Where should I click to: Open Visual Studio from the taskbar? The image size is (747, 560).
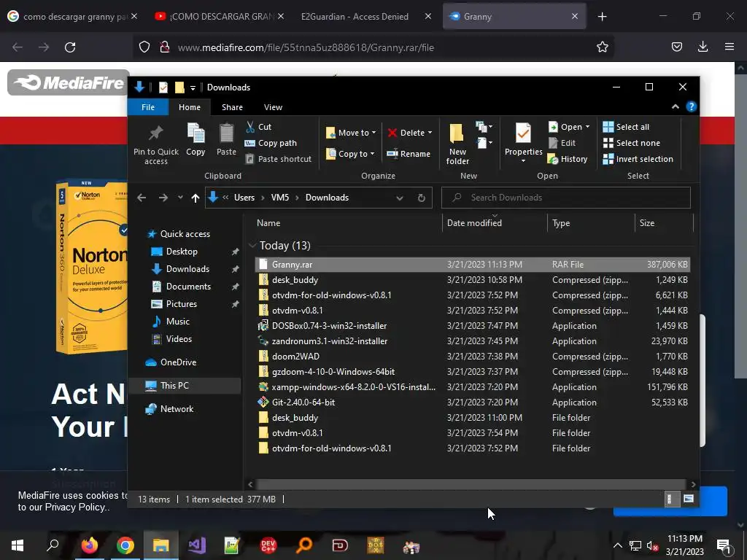[197, 545]
